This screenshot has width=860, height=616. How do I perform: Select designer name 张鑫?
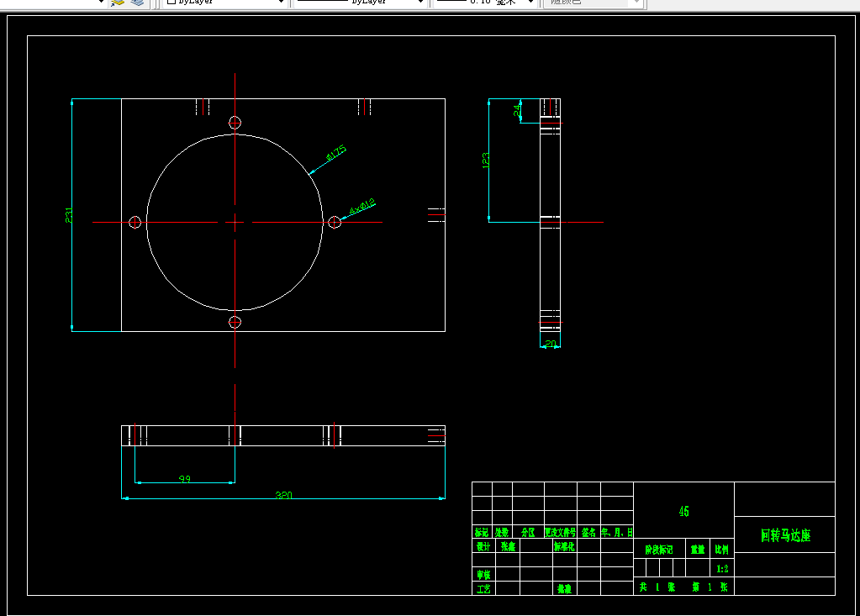click(508, 546)
